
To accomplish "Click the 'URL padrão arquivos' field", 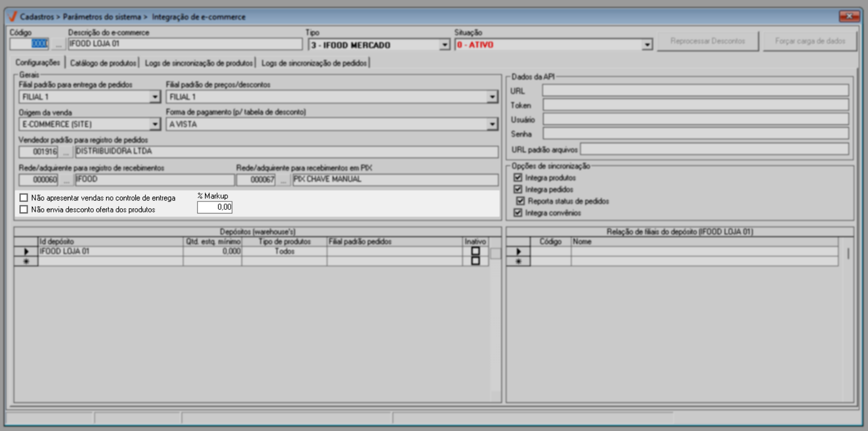I will pos(714,149).
